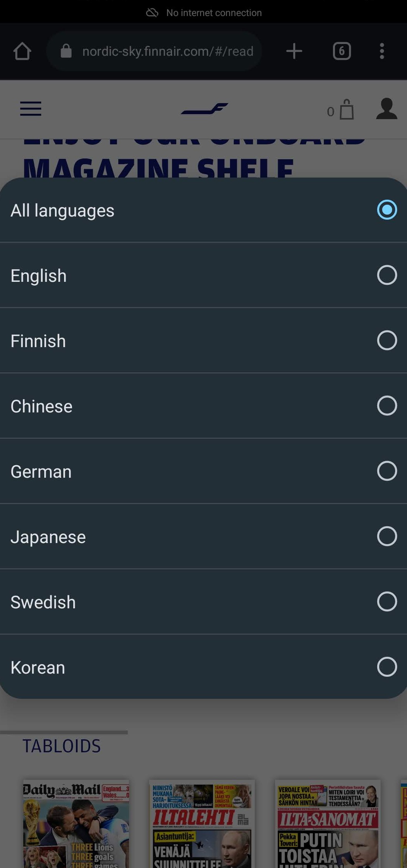Open the Daily Mail cover thumbnail
This screenshot has width=407, height=868.
[76, 824]
